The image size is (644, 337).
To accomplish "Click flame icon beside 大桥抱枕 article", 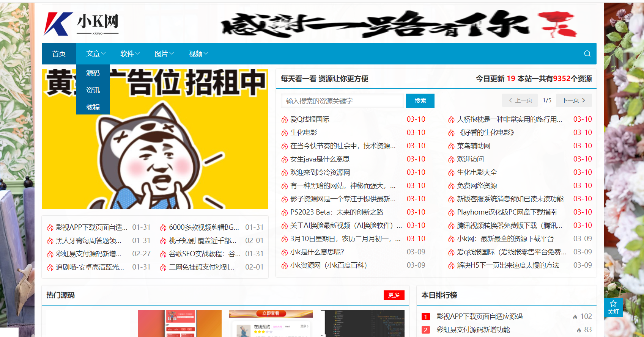I will 451,120.
